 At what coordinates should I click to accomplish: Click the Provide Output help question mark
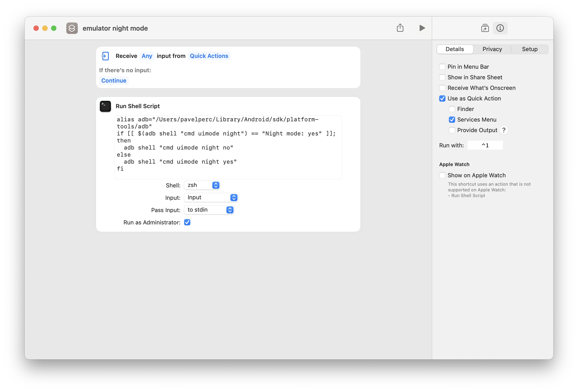(504, 130)
